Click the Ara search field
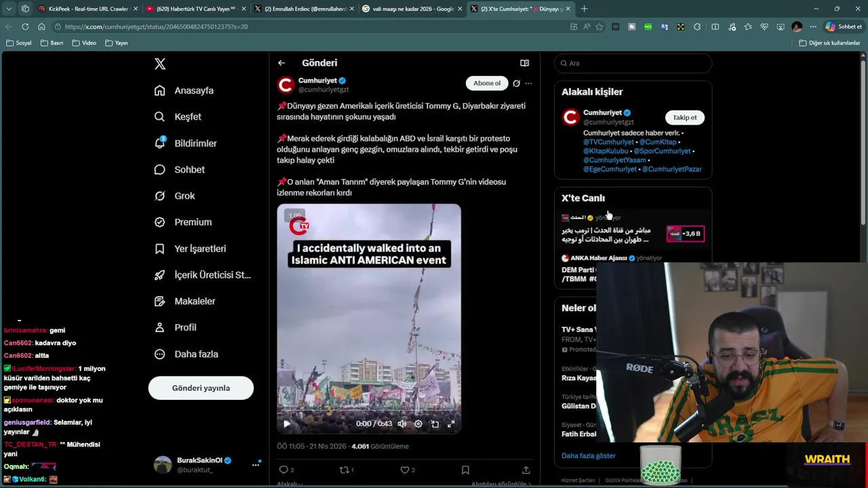Viewport: 868px width, 488px height. (633, 63)
